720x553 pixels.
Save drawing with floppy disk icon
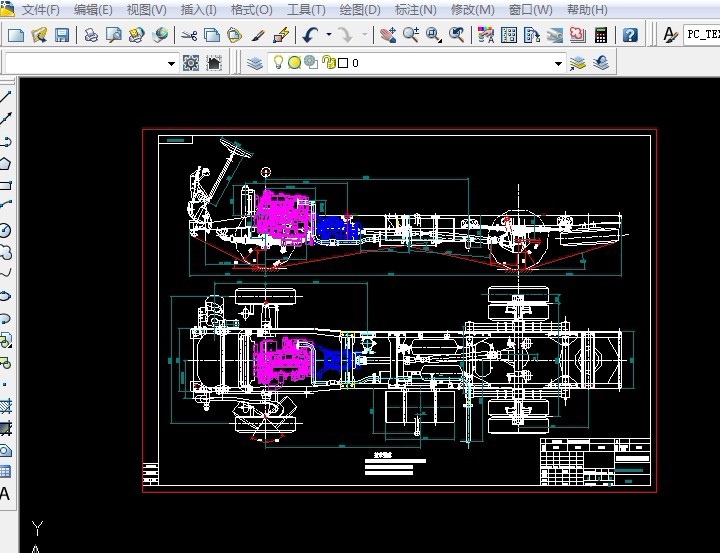click(62, 35)
